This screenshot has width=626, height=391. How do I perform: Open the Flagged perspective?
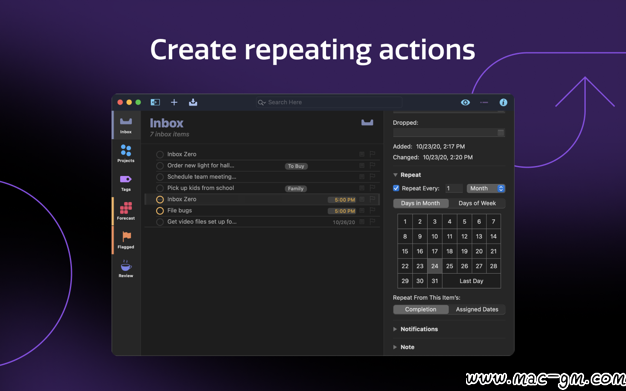point(126,240)
